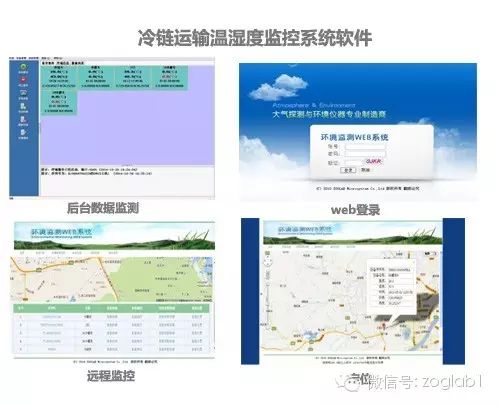Refresh the pink captcha image on login form
This screenshot has height=406, width=500.
(373, 162)
